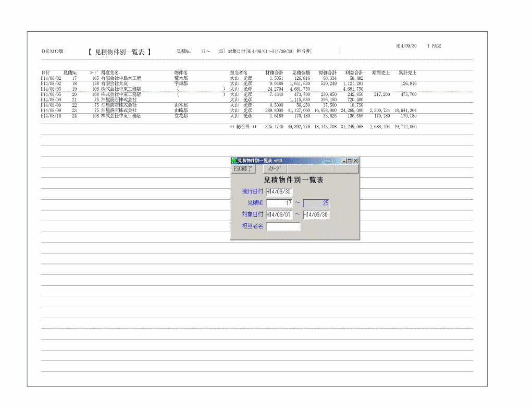Click the イメージ preview button
The height and width of the screenshot is (410, 532).
[x=275, y=169]
